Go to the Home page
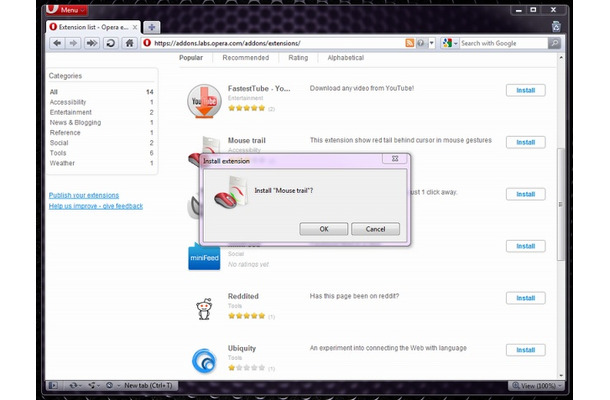 130,43
